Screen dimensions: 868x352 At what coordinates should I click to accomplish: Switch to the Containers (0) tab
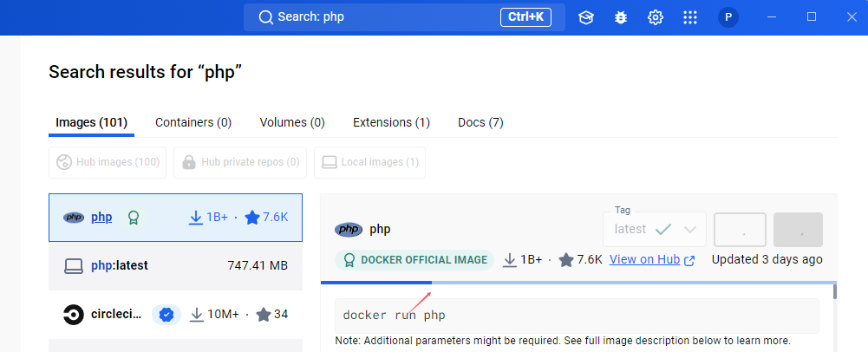point(193,122)
